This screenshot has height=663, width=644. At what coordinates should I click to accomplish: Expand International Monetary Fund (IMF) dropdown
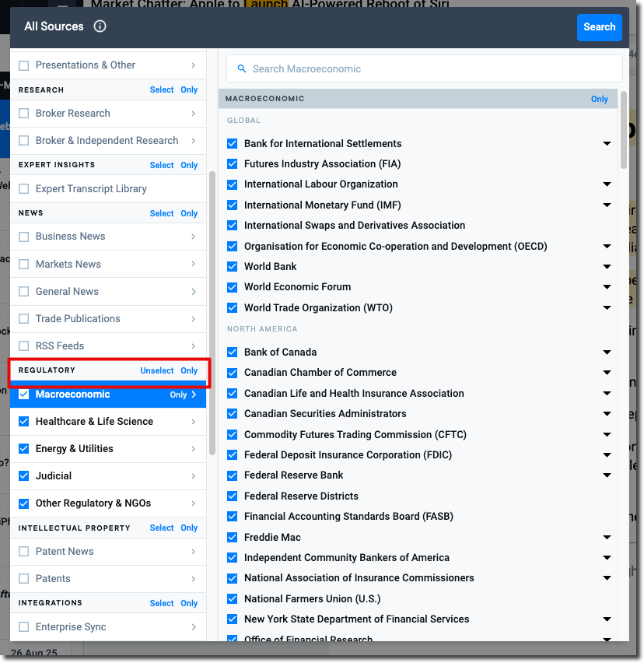click(607, 205)
